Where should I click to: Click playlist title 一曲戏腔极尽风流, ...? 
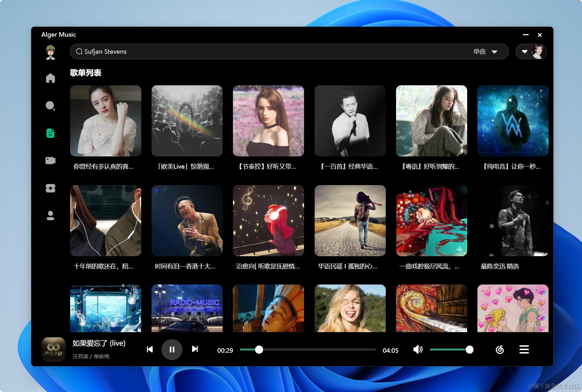pyautogui.click(x=429, y=266)
